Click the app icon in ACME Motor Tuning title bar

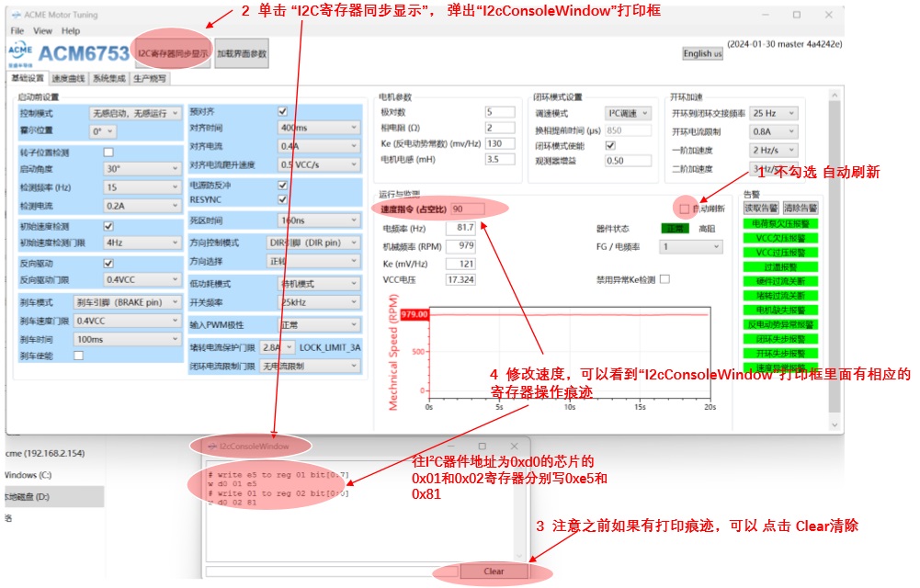click(x=17, y=13)
